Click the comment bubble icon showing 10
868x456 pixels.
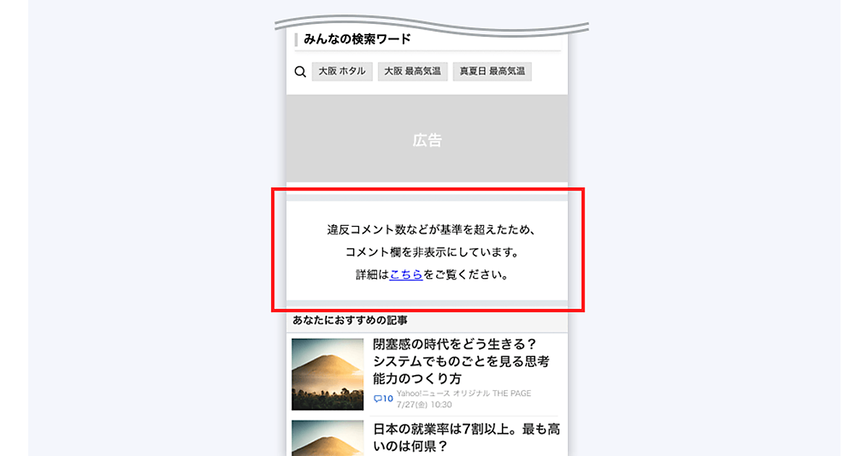click(383, 399)
